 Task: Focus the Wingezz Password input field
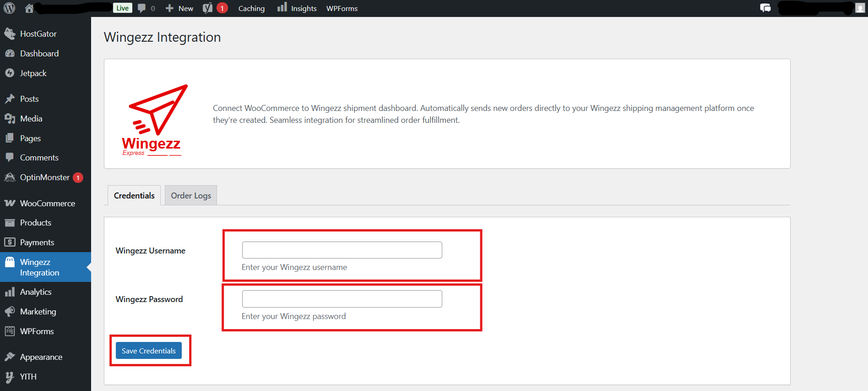tap(342, 299)
